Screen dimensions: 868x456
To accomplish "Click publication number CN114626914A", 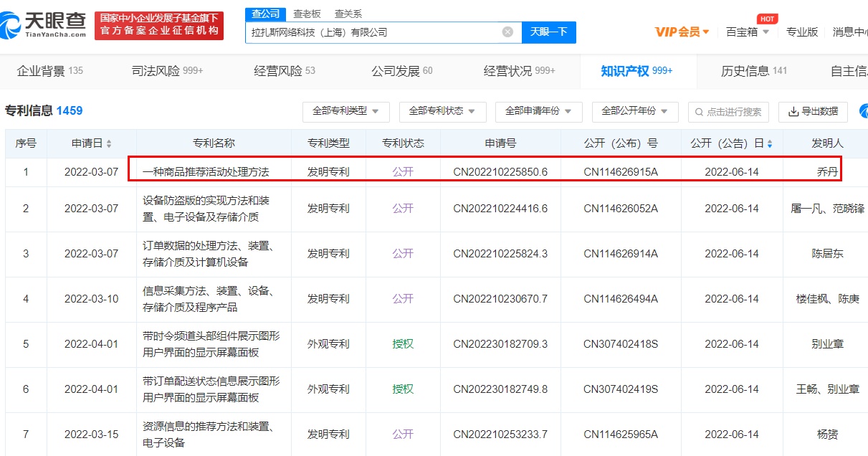I will (621, 254).
